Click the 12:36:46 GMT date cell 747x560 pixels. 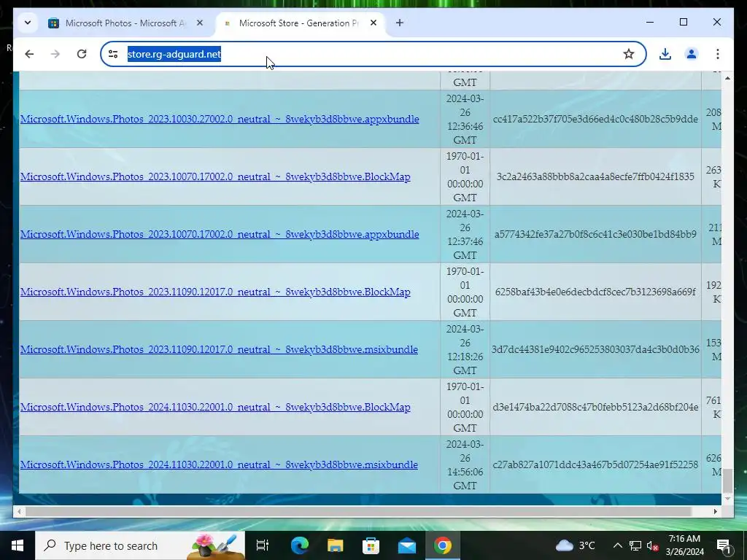465,120
